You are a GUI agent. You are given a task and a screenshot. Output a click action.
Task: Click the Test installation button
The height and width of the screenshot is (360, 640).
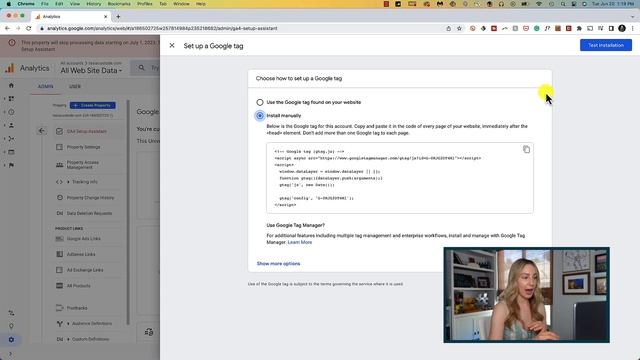pyautogui.click(x=606, y=45)
